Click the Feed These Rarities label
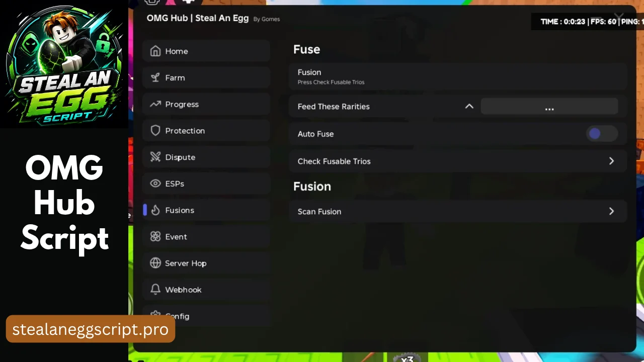The height and width of the screenshot is (362, 644). pyautogui.click(x=334, y=107)
